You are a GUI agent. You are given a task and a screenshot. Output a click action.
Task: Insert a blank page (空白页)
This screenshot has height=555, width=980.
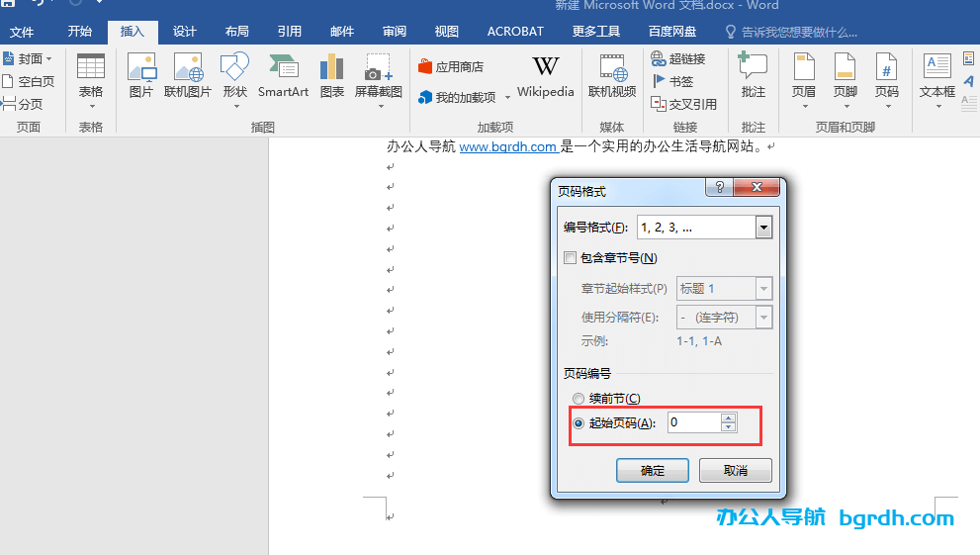point(28,81)
